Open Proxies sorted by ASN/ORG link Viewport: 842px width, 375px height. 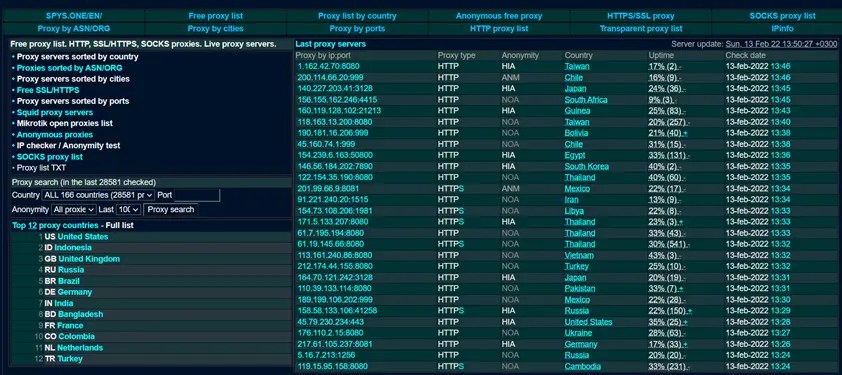pos(69,68)
